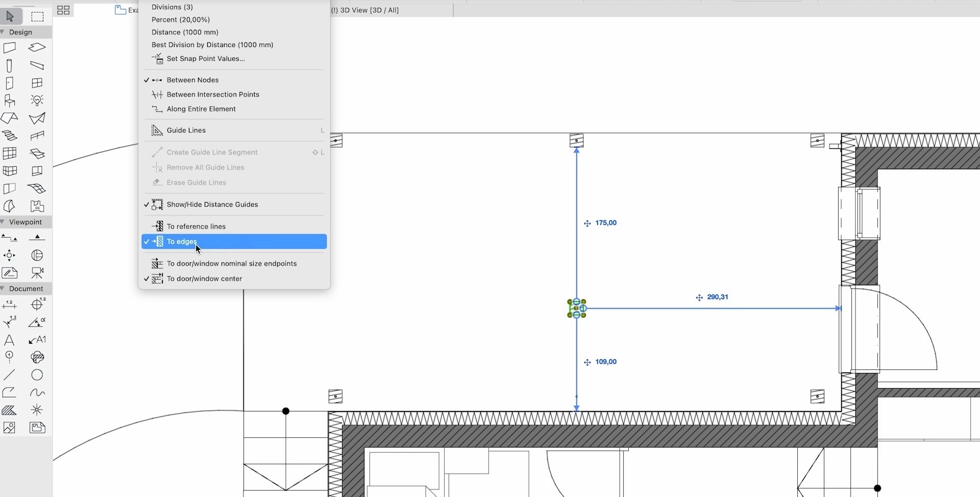Open the tab overview grid icon
980x497 pixels.
[x=63, y=10]
